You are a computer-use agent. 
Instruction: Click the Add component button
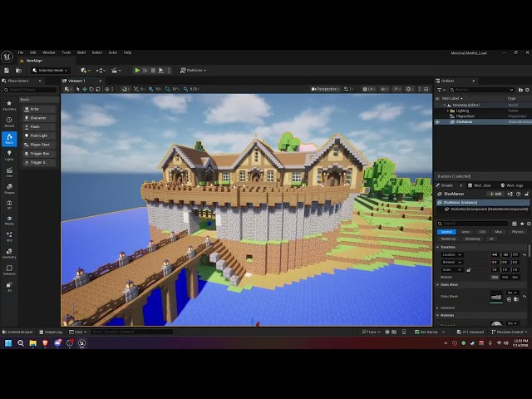tap(495, 194)
